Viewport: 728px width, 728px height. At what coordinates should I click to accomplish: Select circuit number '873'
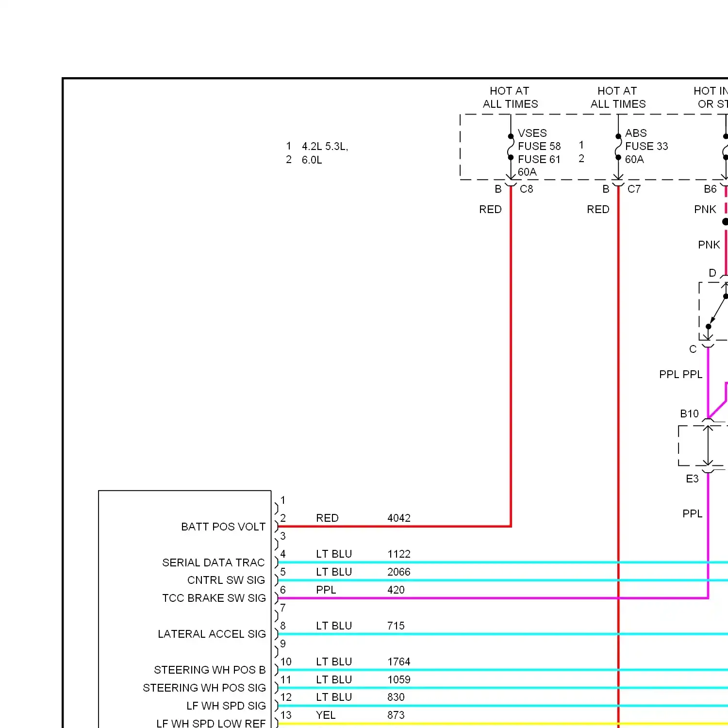pyautogui.click(x=396, y=715)
